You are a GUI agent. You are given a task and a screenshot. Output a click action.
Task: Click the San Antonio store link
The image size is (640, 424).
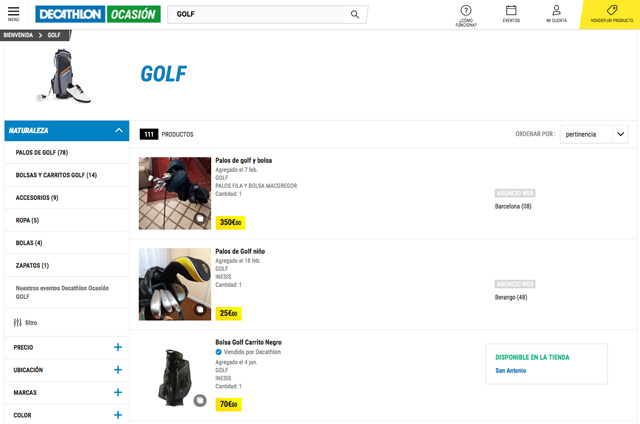pyautogui.click(x=511, y=371)
